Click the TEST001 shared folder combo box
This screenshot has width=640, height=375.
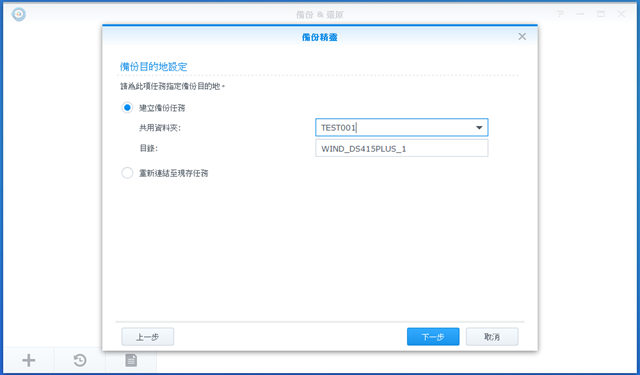(x=402, y=128)
